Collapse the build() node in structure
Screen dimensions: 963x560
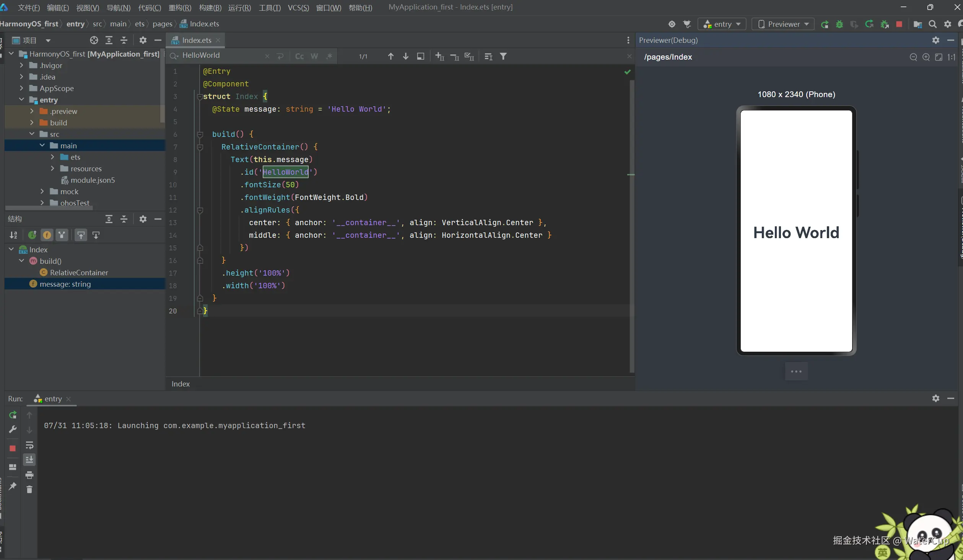click(22, 261)
